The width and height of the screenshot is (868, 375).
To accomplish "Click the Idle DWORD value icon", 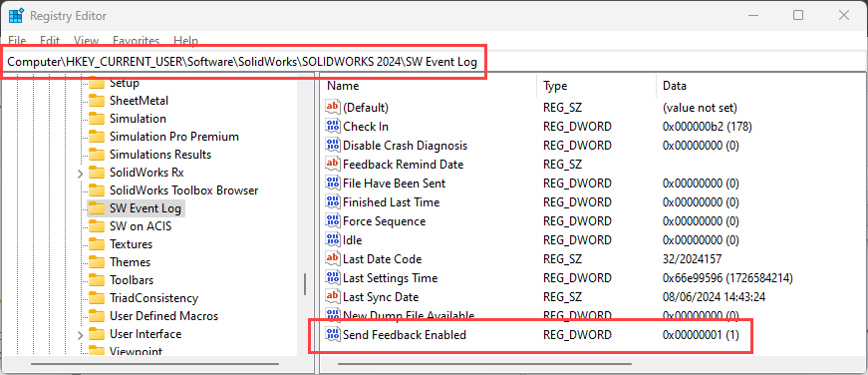I will [333, 239].
